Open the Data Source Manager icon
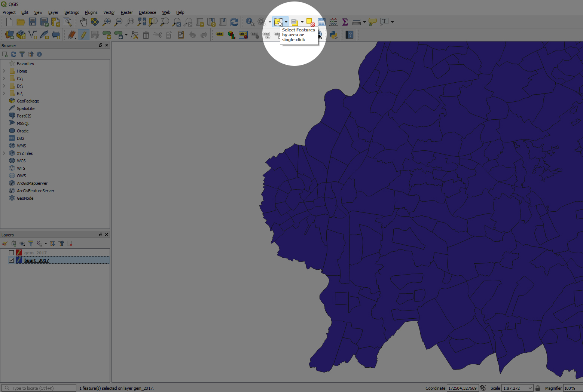This screenshot has width=583, height=392. point(9,35)
